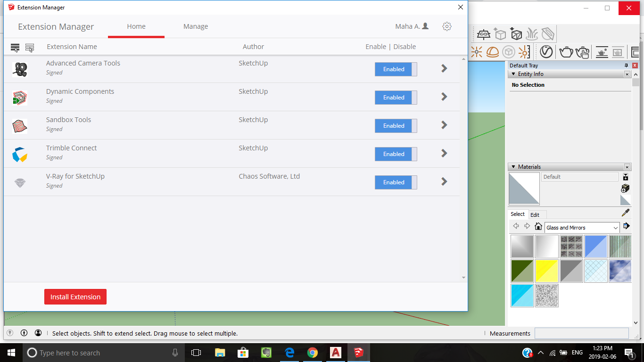Toggle V-Ray for SketchUp Enabled switch
Image resolution: width=644 pixels, height=362 pixels.
coord(396,182)
